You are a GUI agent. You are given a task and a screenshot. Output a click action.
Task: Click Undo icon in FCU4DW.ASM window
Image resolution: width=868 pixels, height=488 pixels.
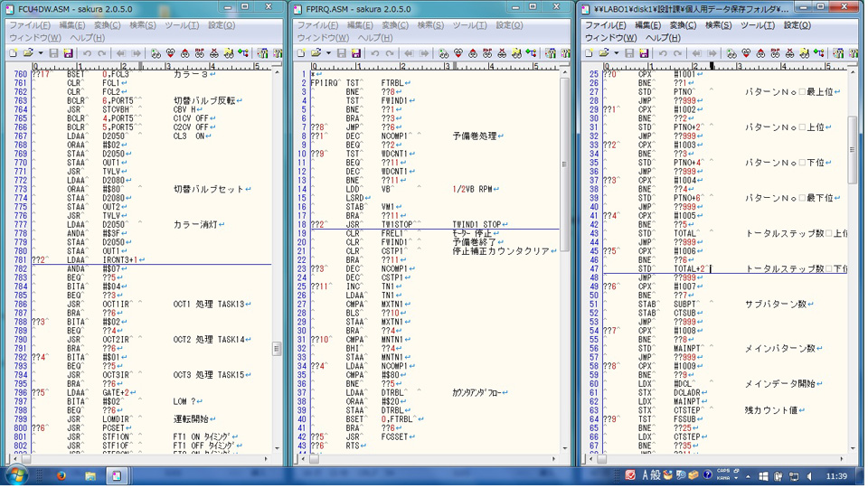pyautogui.click(x=87, y=53)
